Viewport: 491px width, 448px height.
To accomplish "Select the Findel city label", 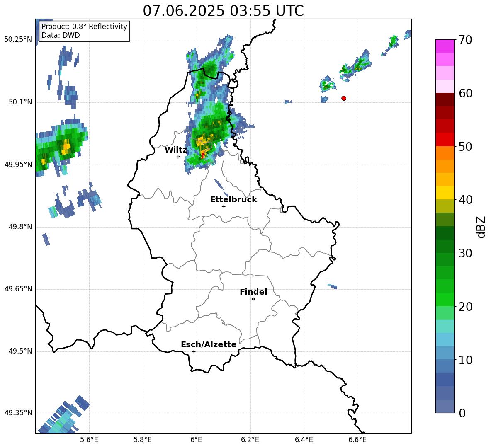I will pos(253,292).
